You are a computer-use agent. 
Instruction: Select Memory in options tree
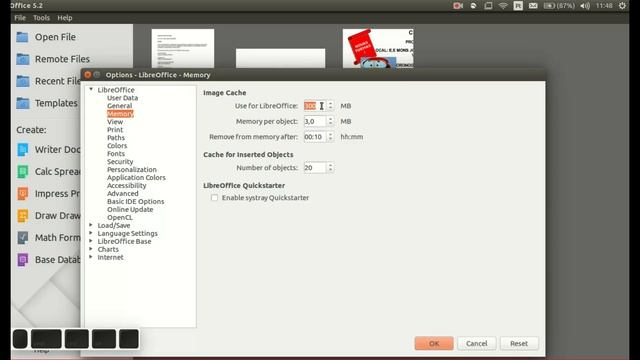point(120,113)
